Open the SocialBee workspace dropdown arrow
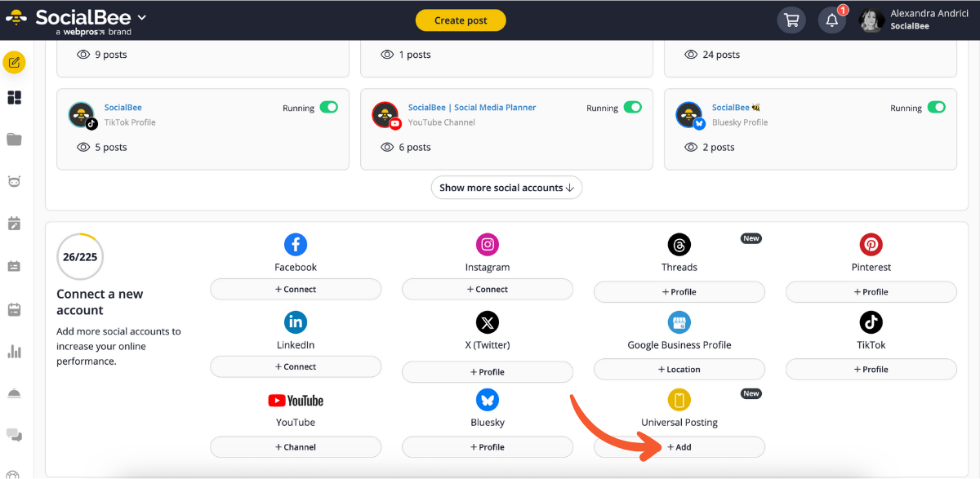Viewport: 980px width, 479px height. (142, 18)
